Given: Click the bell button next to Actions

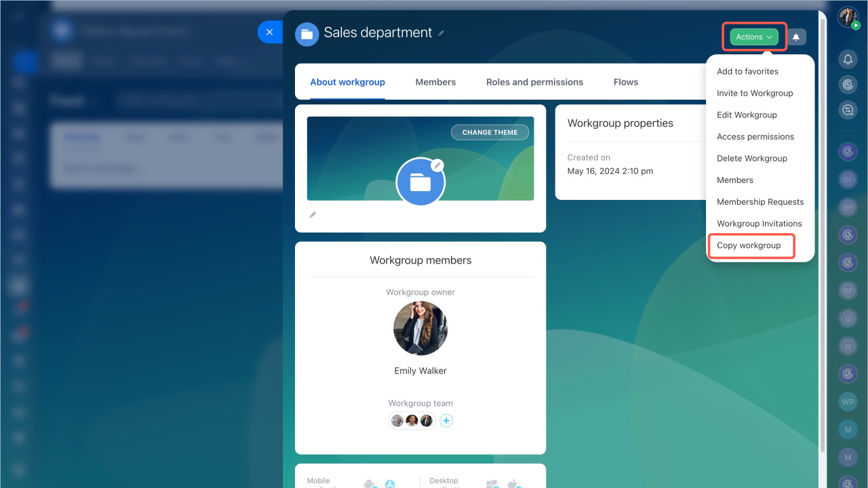Looking at the screenshot, I should pyautogui.click(x=796, y=37).
